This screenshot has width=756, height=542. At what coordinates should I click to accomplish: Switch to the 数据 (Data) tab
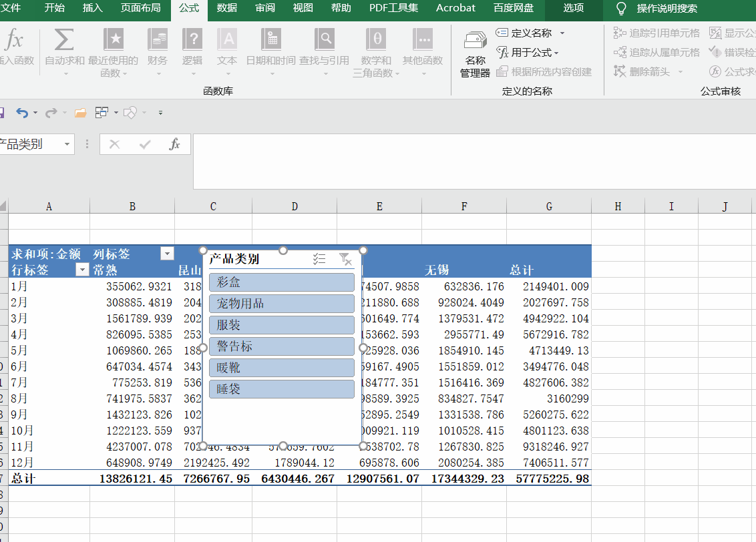pos(226,8)
